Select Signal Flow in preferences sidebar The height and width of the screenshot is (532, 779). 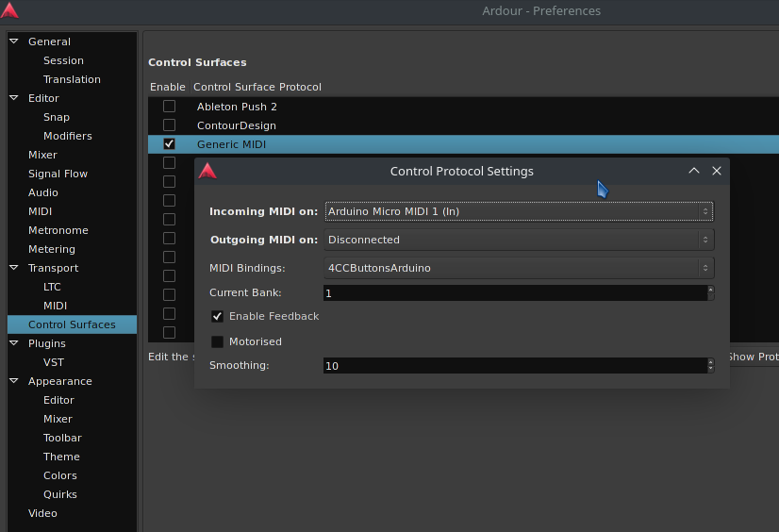[x=58, y=174]
